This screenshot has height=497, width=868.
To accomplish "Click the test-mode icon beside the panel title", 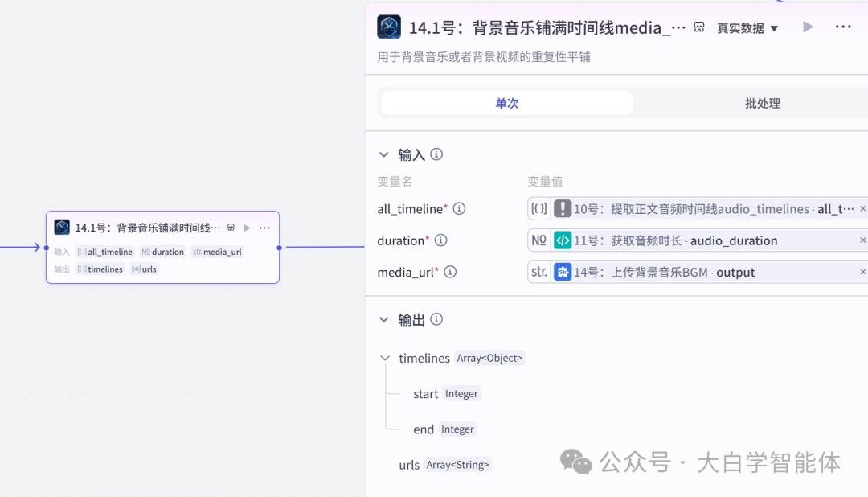I will tap(699, 27).
